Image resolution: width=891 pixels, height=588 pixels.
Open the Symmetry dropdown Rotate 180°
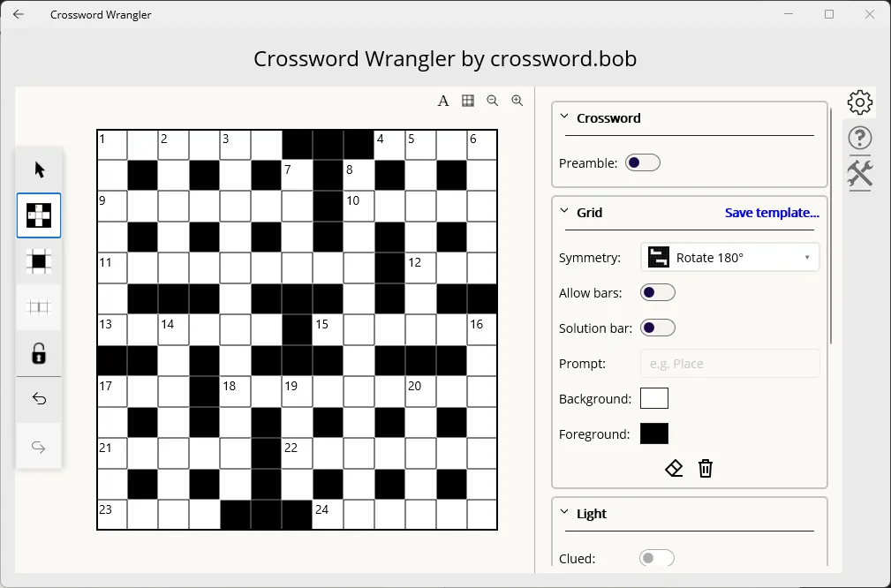[729, 257]
